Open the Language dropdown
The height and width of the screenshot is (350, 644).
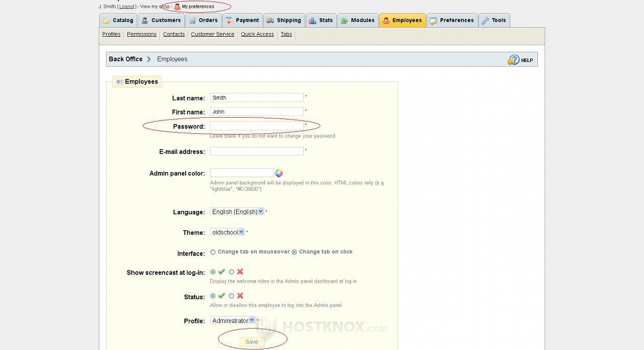pyautogui.click(x=237, y=212)
